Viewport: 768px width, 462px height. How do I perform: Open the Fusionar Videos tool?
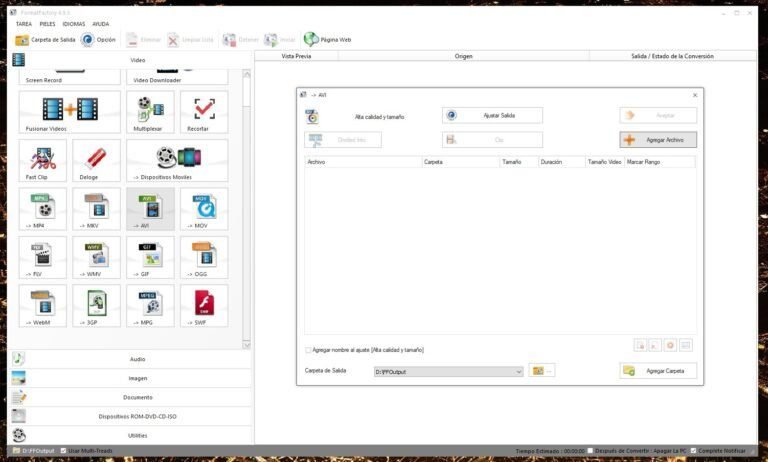click(x=70, y=112)
